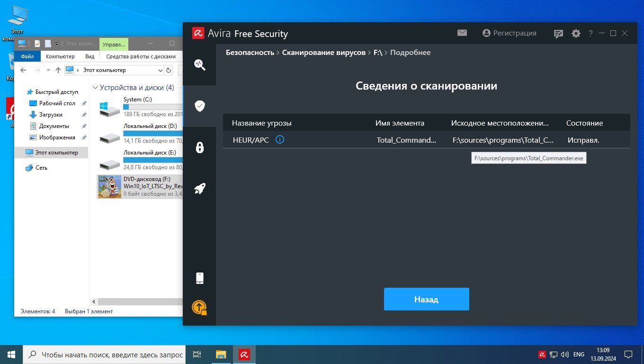Sort by the item name column header
Viewport: 644px width, 364px height.
(x=400, y=123)
